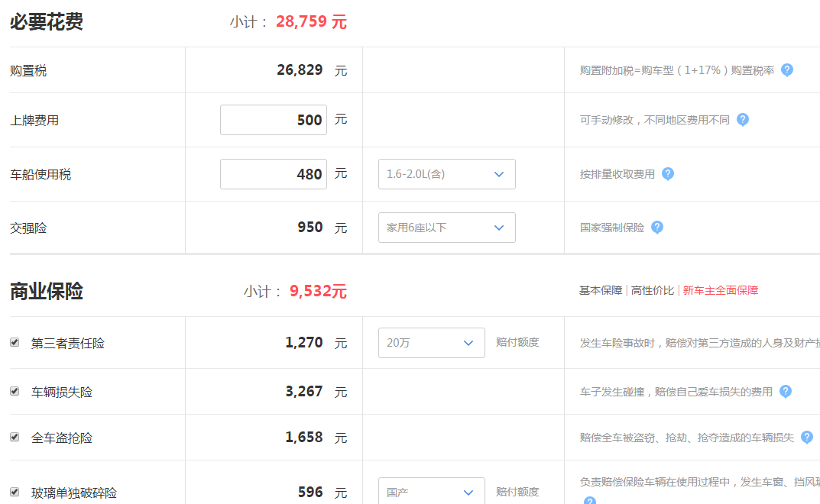The height and width of the screenshot is (504, 820).
Task: Click the 全车盗抢险 amount 1,658
Action: (304, 438)
